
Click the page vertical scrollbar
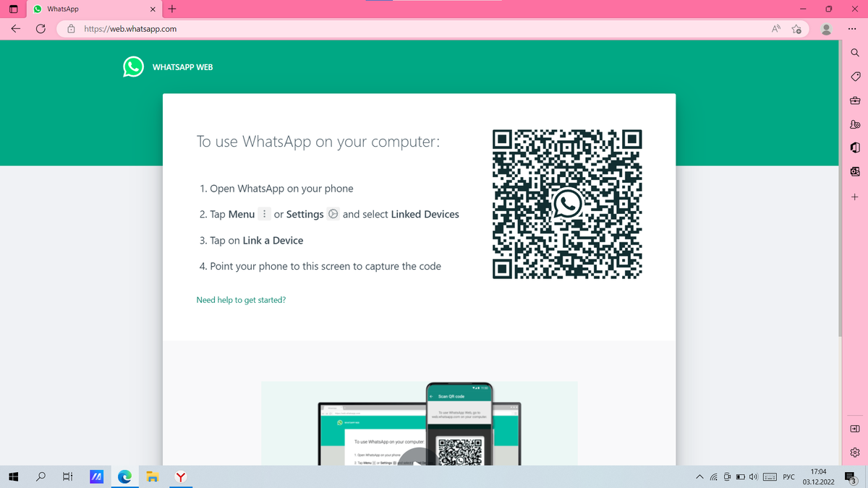click(839, 188)
